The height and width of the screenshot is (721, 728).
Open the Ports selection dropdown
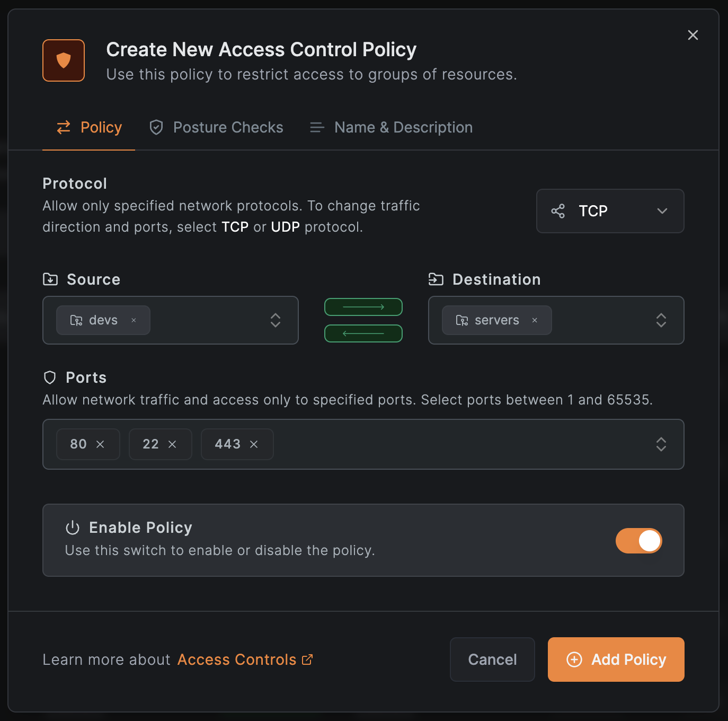coord(661,444)
